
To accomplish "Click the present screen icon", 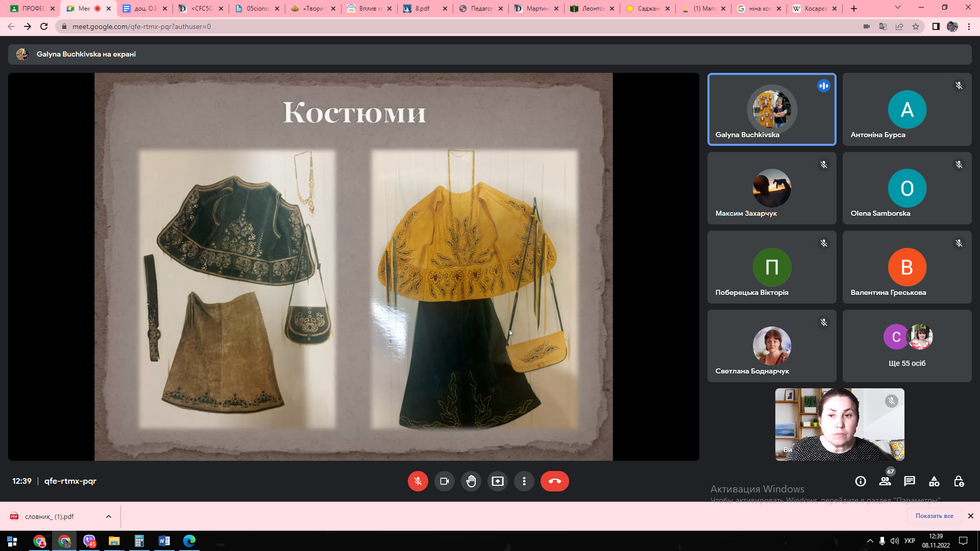I will [498, 481].
